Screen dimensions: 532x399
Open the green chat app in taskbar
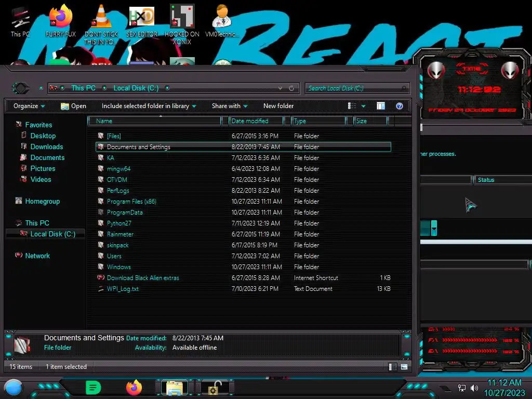[94, 388]
